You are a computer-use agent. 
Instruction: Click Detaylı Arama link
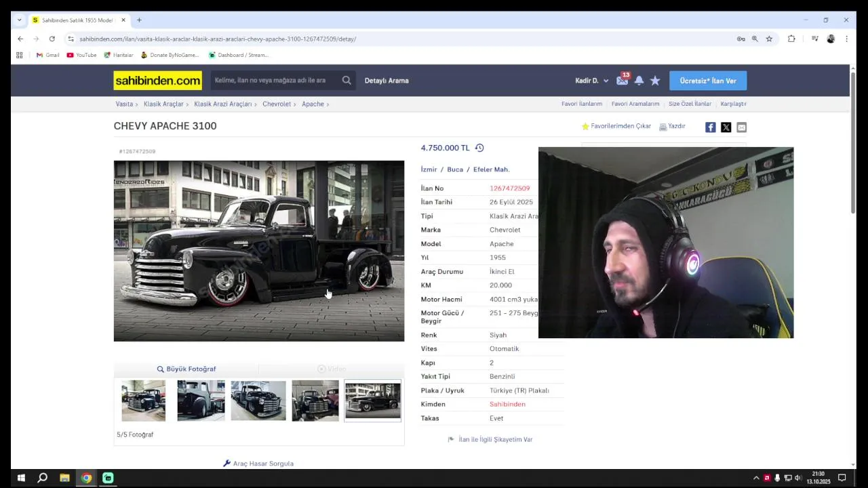[x=387, y=81]
